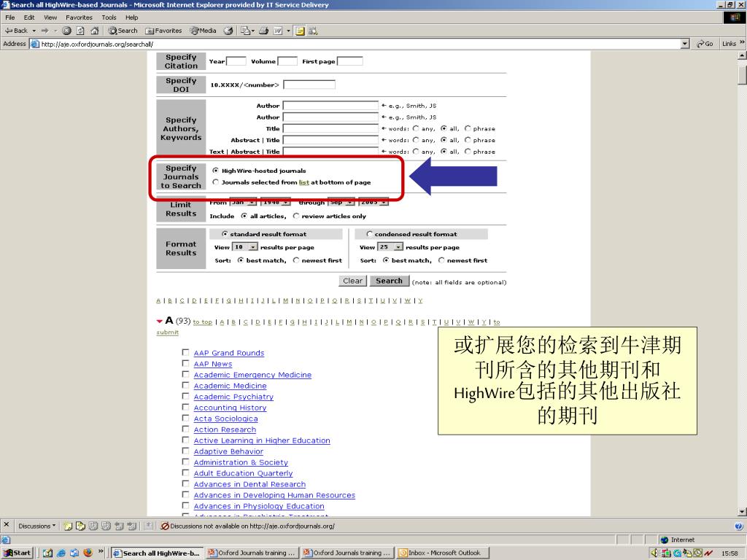Open the Edit menu
This screenshot has width=747, height=560.
pyautogui.click(x=29, y=17)
